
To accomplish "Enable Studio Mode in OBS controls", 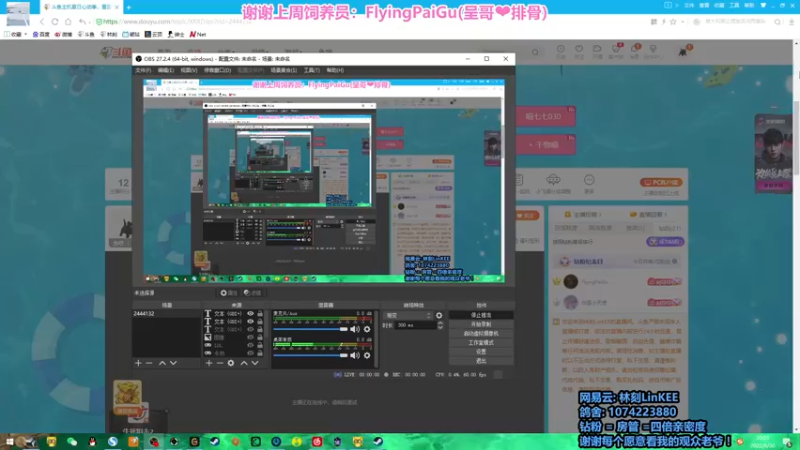I will [481, 343].
